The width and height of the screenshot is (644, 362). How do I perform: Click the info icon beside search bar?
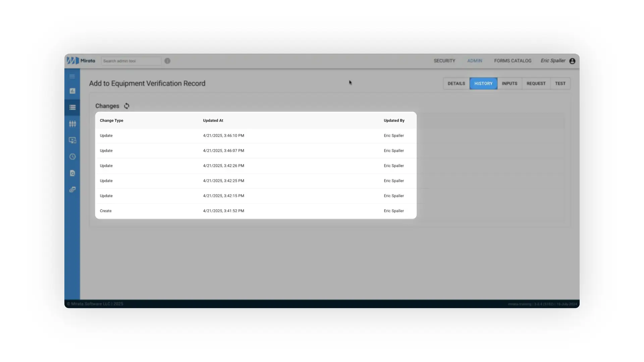pyautogui.click(x=167, y=61)
